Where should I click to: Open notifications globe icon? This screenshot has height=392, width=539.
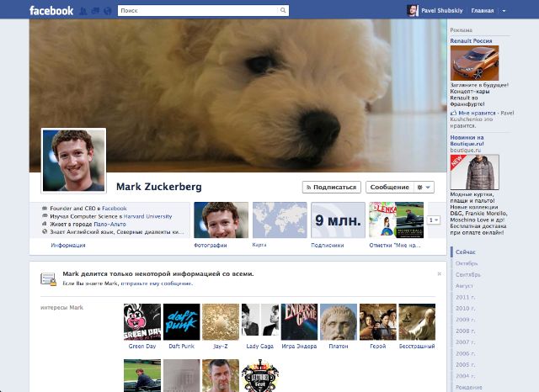click(108, 11)
